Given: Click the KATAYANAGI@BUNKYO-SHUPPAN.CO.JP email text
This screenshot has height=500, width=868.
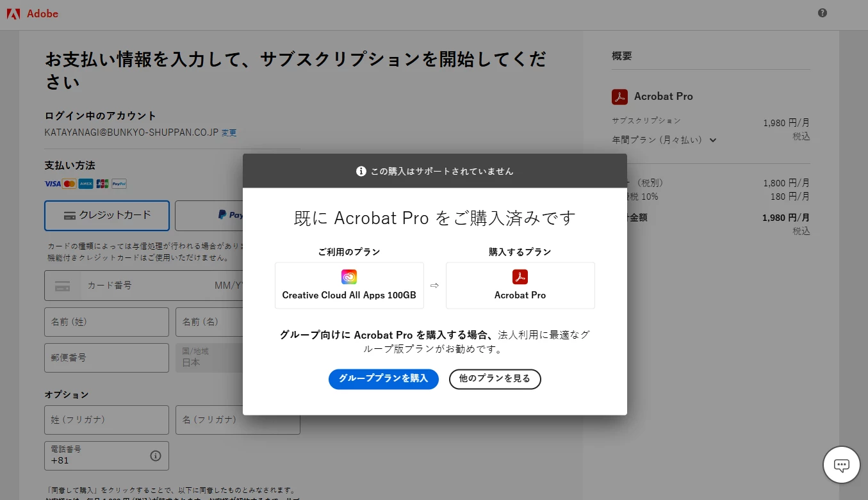Looking at the screenshot, I should (131, 133).
